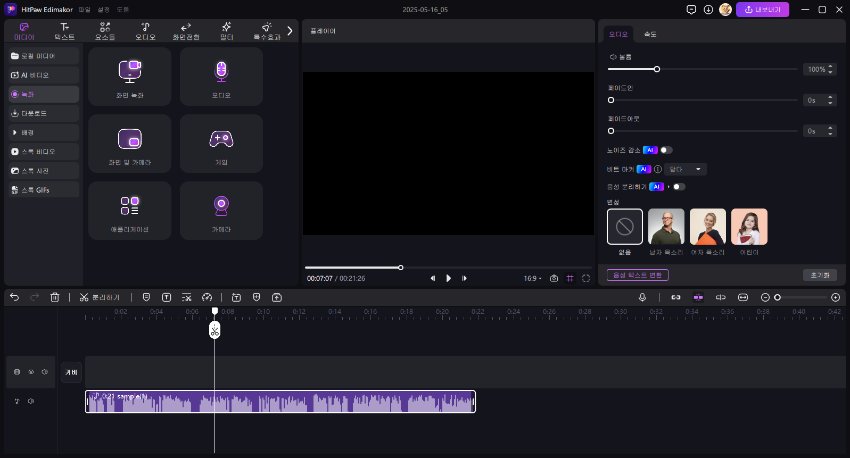Record a voiceover with the timeline microphone icon
This screenshot has height=458, width=850.
(x=642, y=297)
